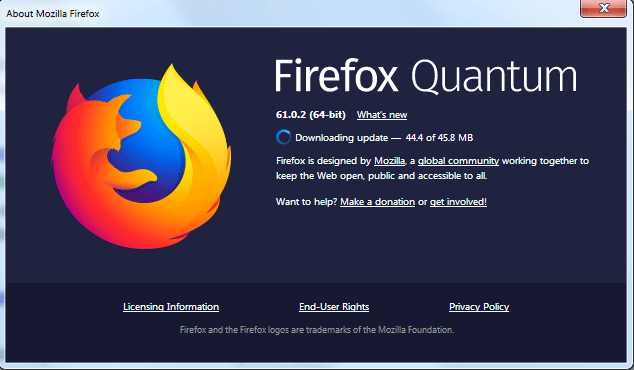The height and width of the screenshot is (370, 634).
Task: Close the About Mozilla Firefox dialog
Action: [x=603, y=8]
